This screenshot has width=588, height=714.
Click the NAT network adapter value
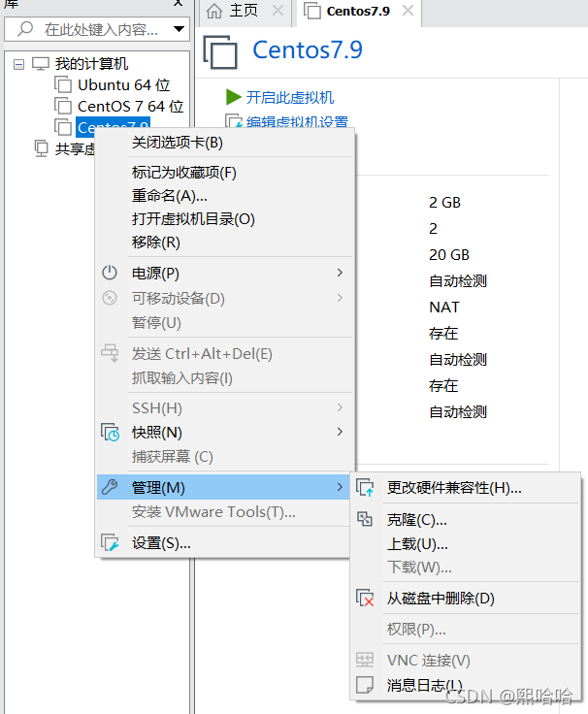pos(444,307)
